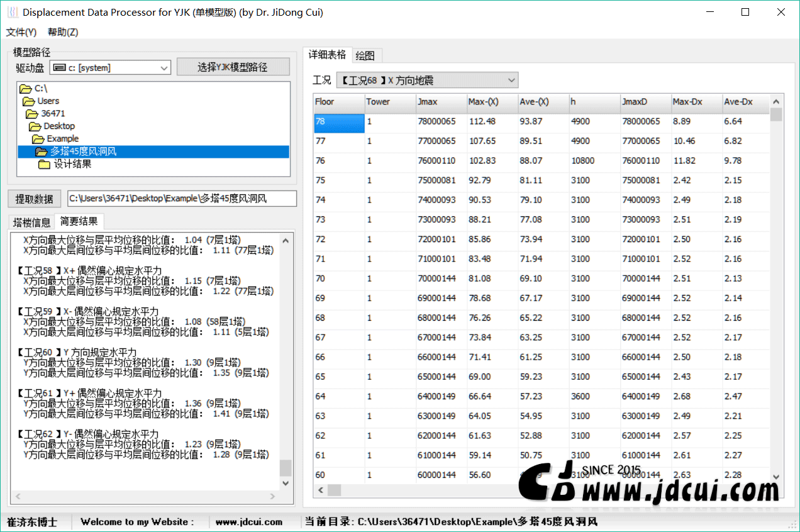Click the 当前目录 path in status bar
This screenshot has width=800, height=532.
(x=451, y=522)
